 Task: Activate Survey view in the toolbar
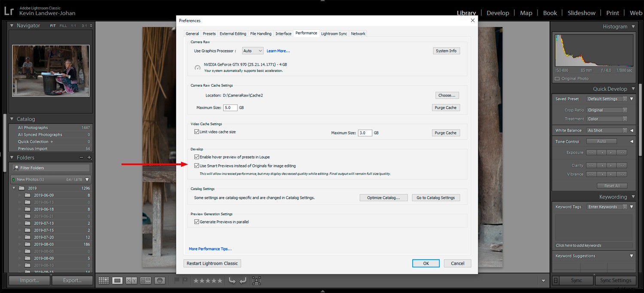tap(145, 280)
